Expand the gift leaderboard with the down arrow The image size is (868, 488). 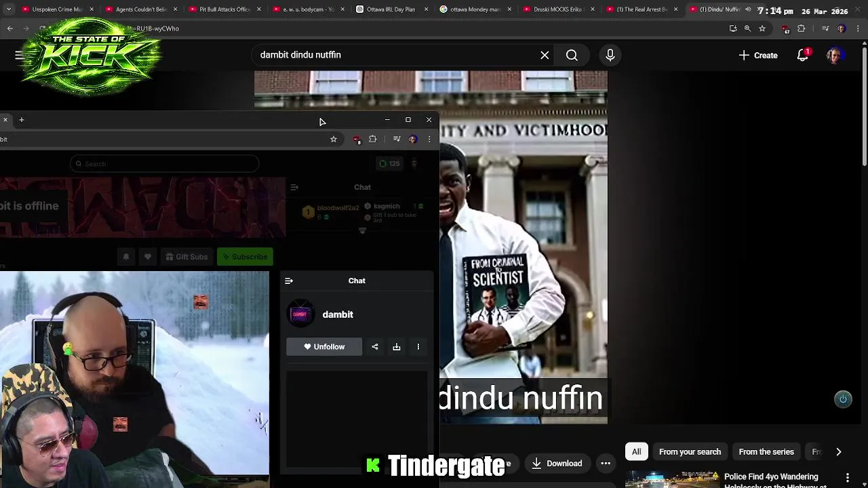click(362, 231)
